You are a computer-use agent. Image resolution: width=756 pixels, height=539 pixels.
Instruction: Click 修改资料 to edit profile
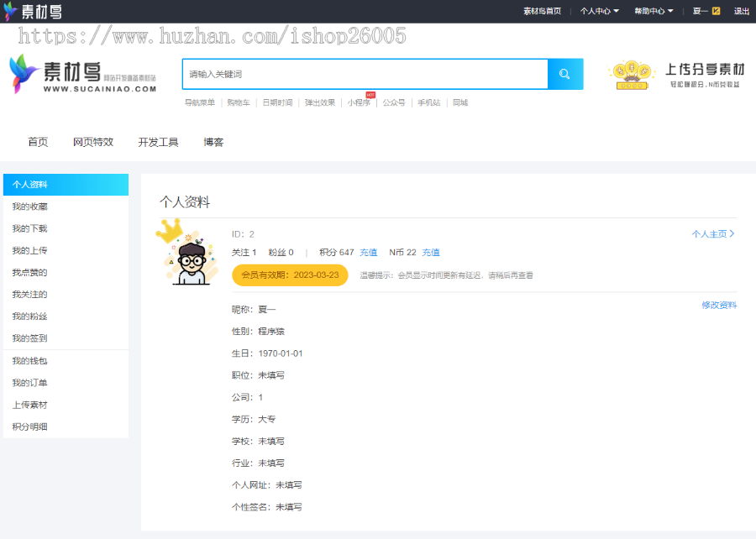719,305
